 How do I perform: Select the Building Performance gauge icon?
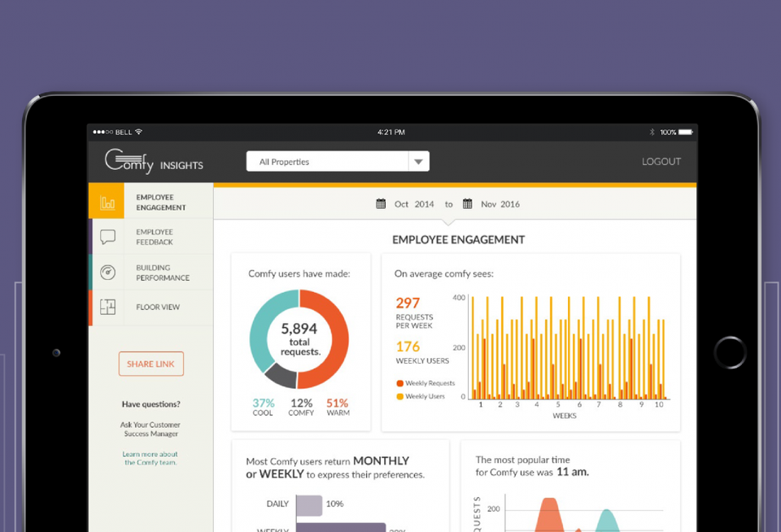point(107,272)
